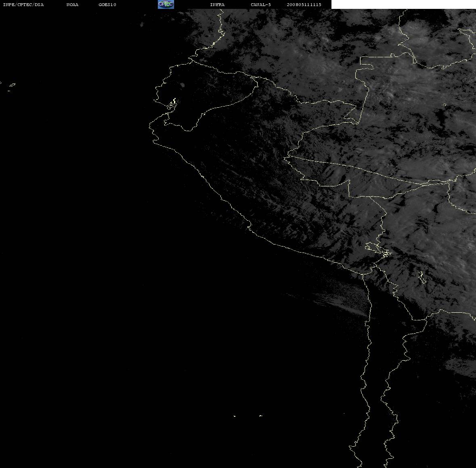Click the CPTEC logo in the header
Viewport: 476px width, 468px height.
166,4
